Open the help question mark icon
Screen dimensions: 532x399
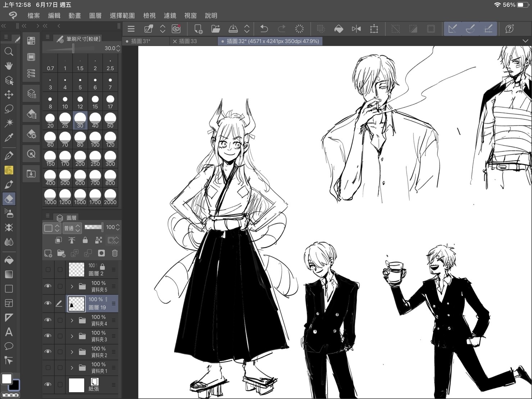(509, 29)
